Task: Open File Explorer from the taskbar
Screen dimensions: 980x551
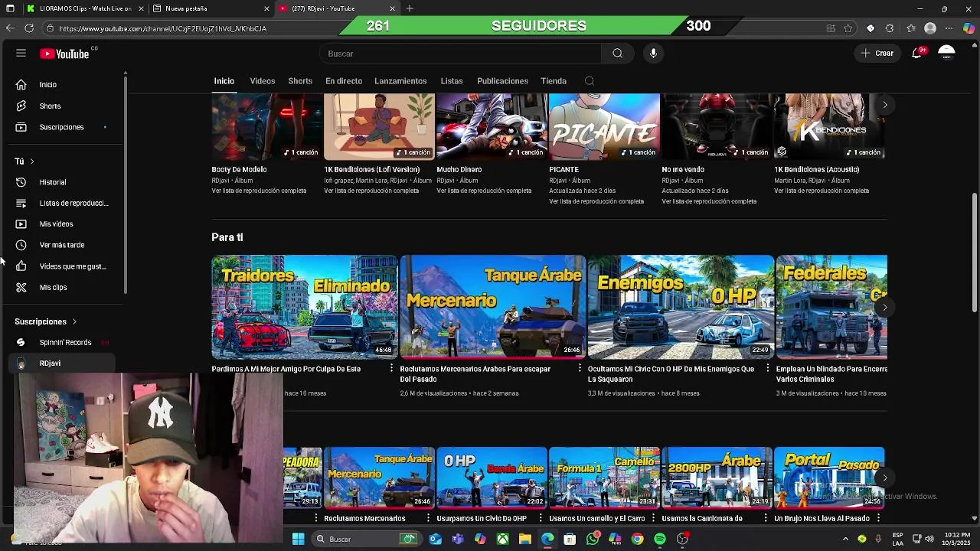Action: (524, 539)
